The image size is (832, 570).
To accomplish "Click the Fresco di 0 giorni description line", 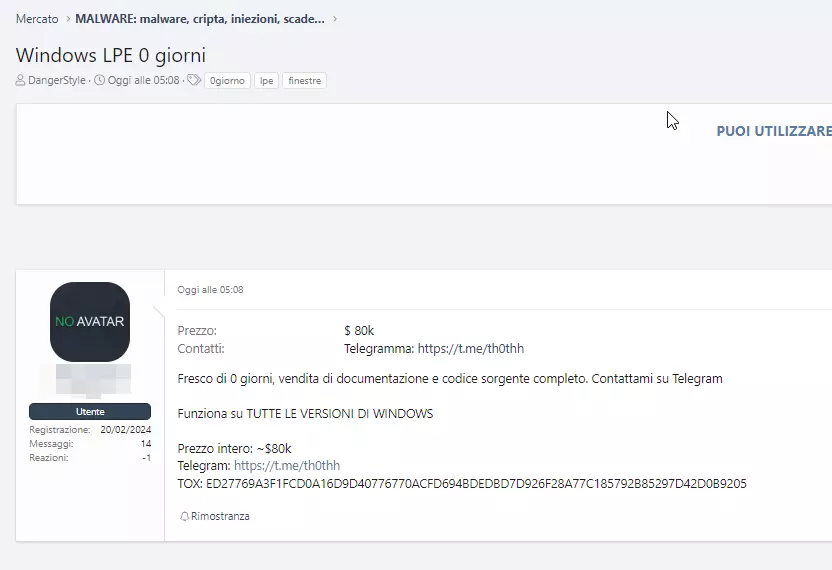I will point(450,378).
